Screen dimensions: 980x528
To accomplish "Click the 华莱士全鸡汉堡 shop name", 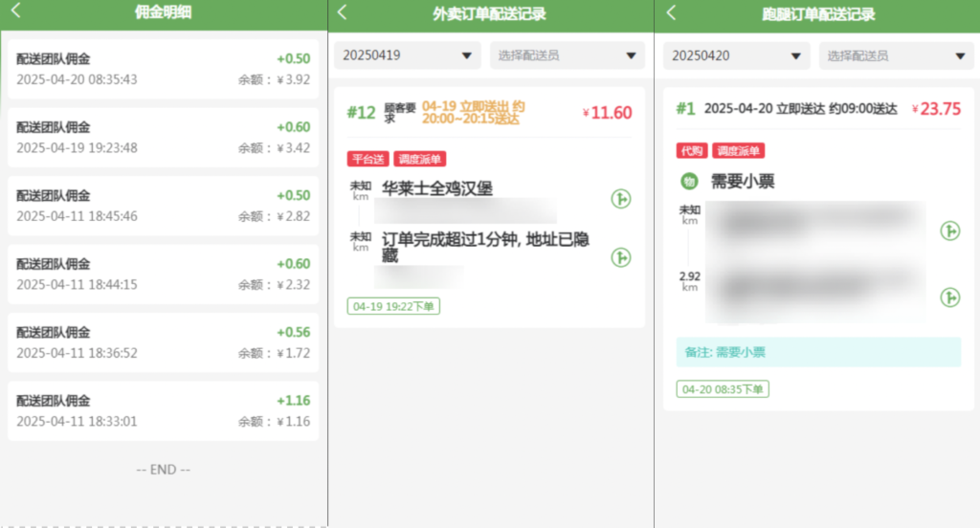I will click(x=437, y=188).
